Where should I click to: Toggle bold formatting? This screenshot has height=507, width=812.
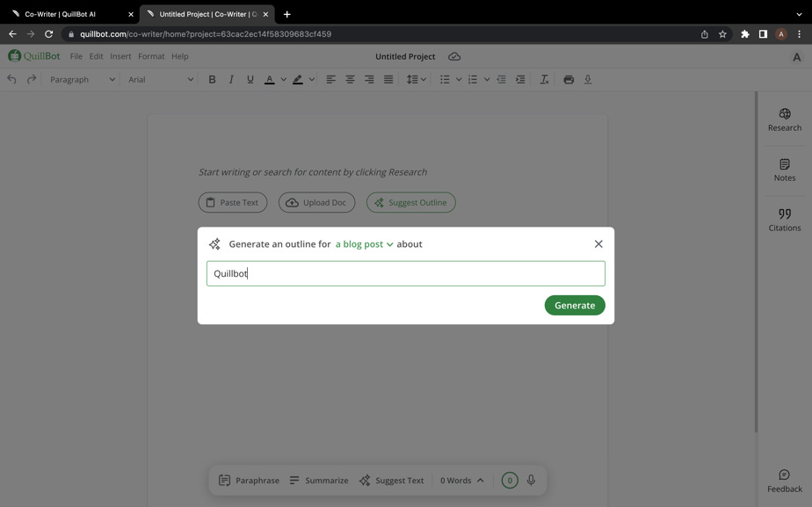212,79
